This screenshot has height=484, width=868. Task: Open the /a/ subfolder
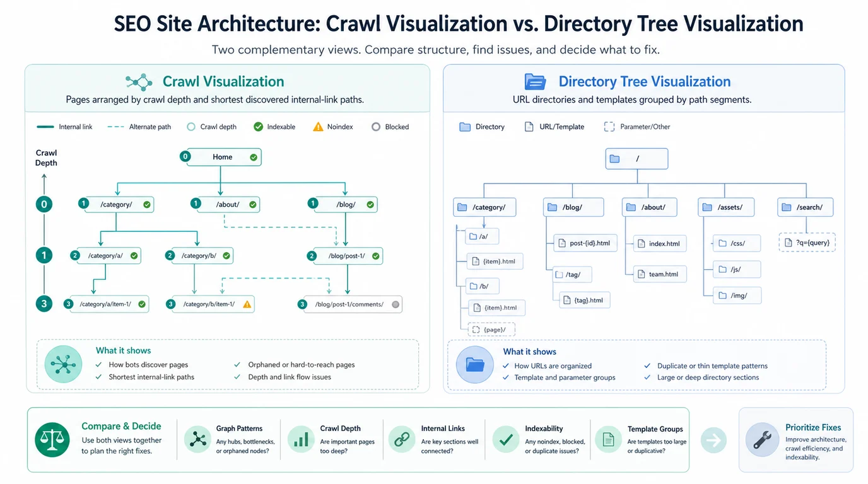[481, 236]
